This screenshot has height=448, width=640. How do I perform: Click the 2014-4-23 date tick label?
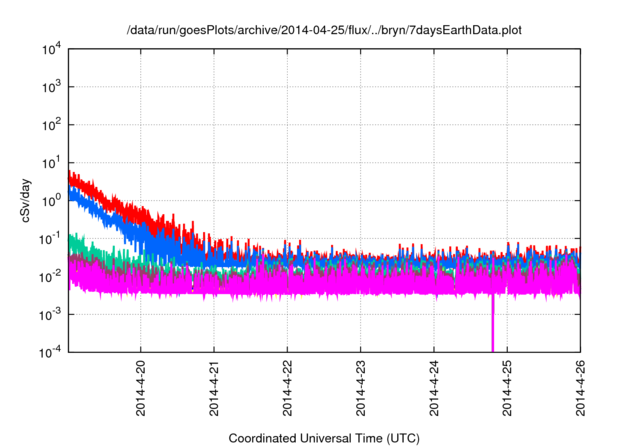[x=360, y=388]
